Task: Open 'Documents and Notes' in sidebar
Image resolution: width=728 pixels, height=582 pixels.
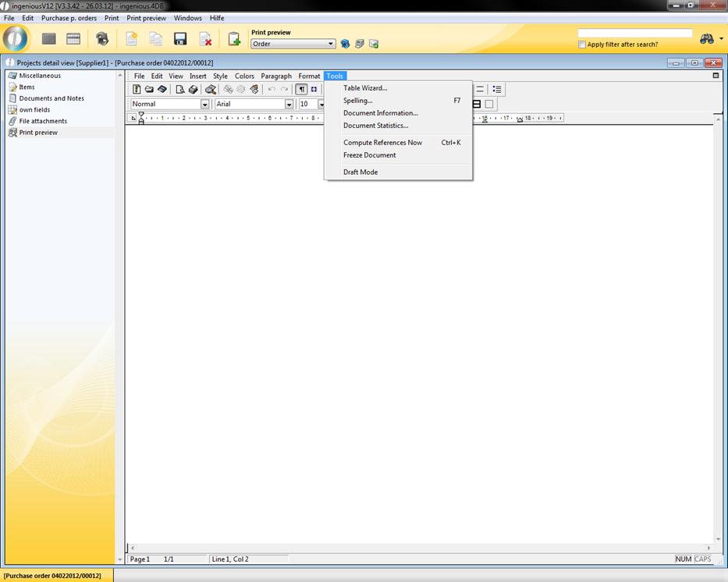Action: click(51, 98)
